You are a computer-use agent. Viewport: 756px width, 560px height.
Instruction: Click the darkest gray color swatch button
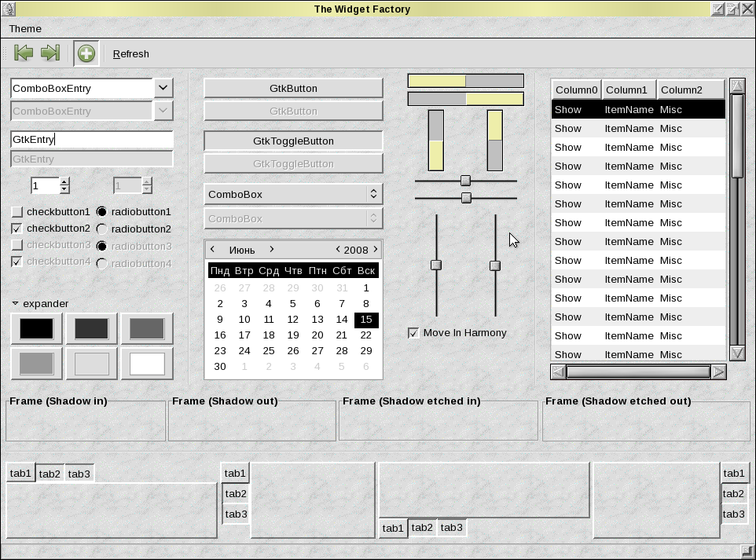pos(92,328)
